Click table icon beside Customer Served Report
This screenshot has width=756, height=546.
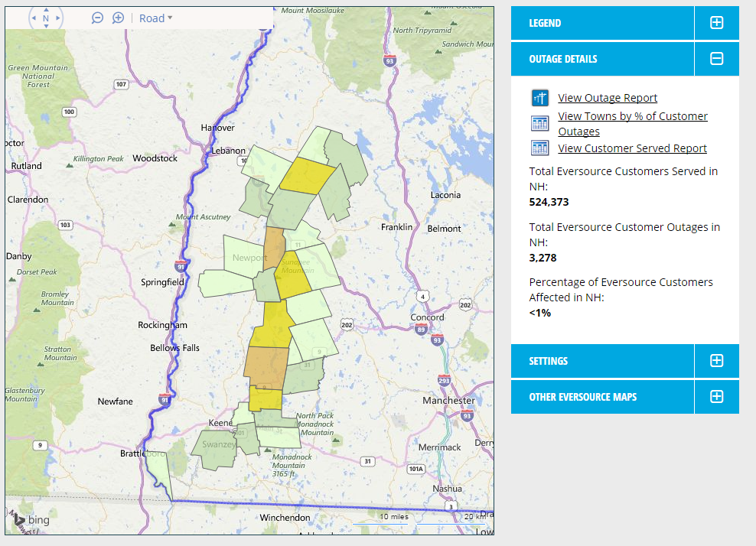point(540,148)
